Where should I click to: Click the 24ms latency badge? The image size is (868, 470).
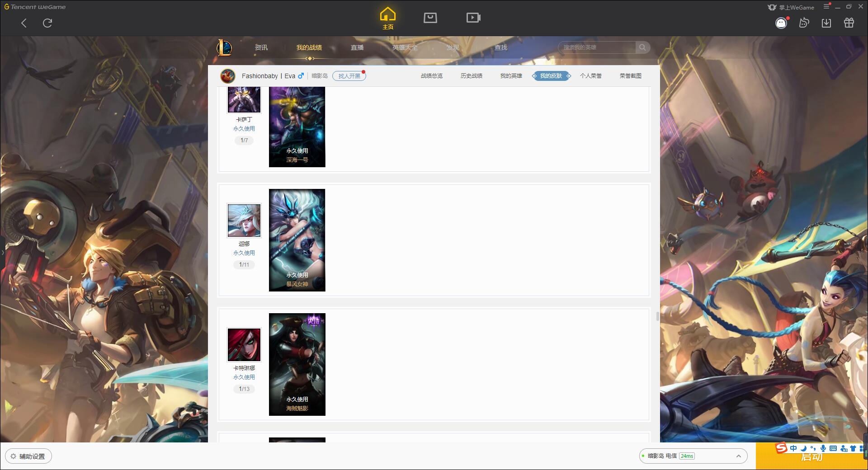(687, 456)
